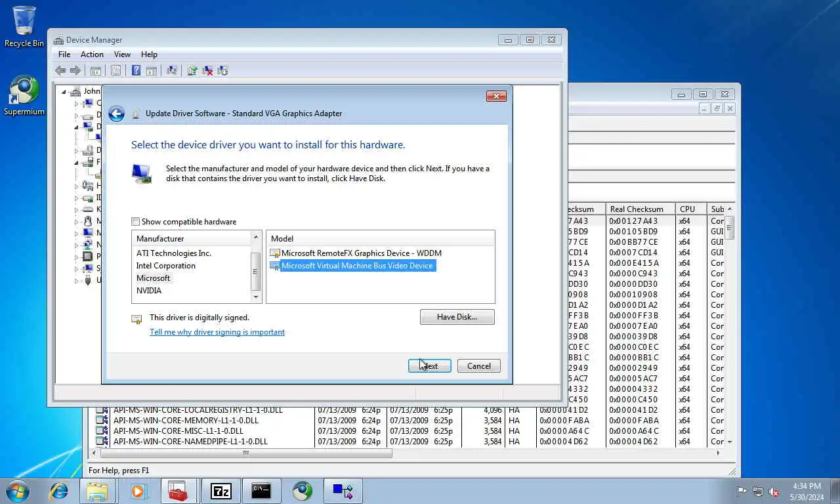Click the Uninstall device toolbar icon with red X
Screen dimensions: 840x504
click(207, 71)
